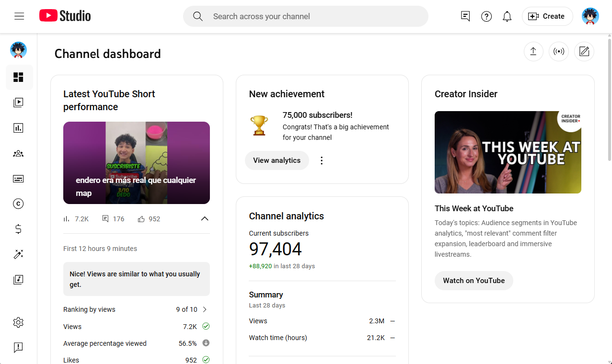
Task: Click the Upload videos arrow icon
Action: click(533, 51)
